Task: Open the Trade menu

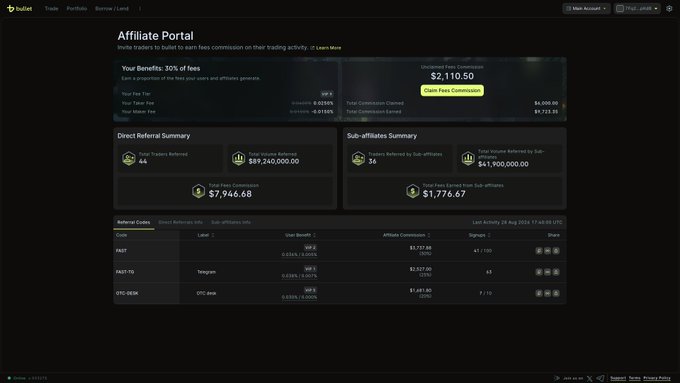Action: coord(51,8)
